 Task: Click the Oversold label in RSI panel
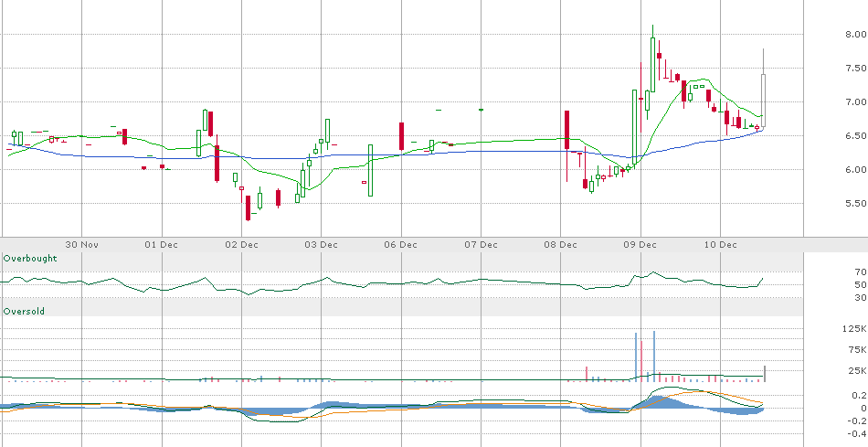point(24,312)
